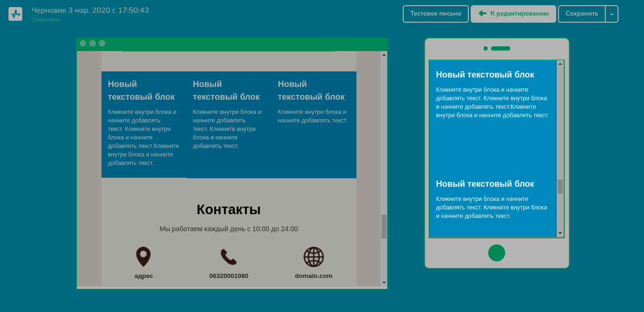This screenshot has width=644, height=312.
Task: Click mobile preview scroll up arrow
Action: (560, 64)
